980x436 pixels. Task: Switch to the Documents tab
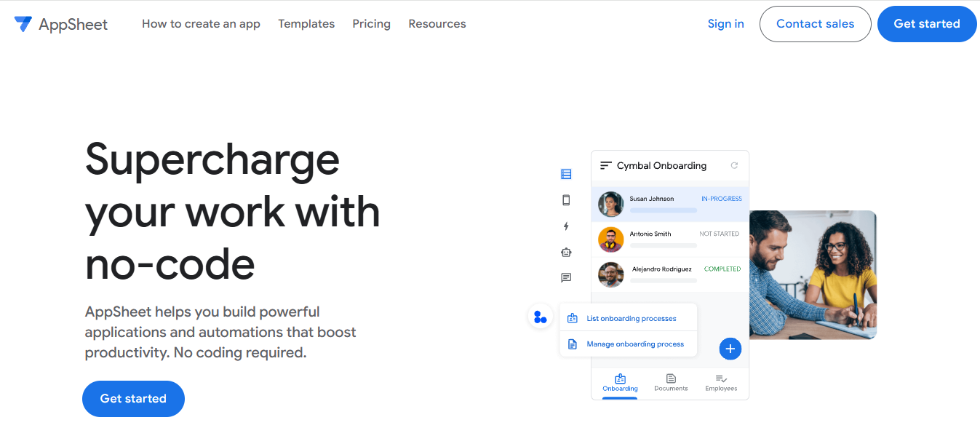[x=670, y=383]
